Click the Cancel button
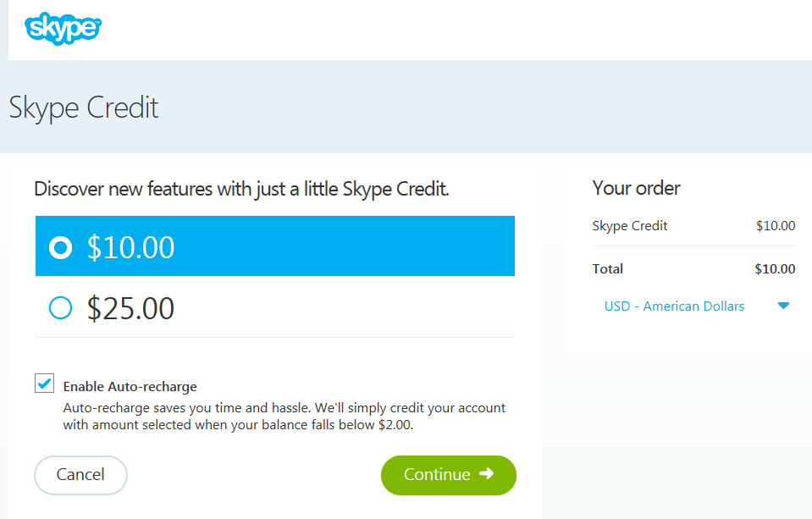Image resolution: width=812 pixels, height=519 pixels. (80, 475)
